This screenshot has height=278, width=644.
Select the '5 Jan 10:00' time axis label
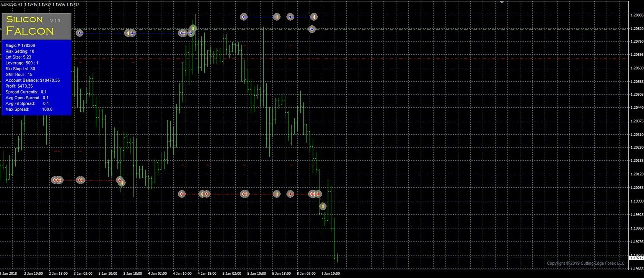pyautogui.click(x=256, y=274)
